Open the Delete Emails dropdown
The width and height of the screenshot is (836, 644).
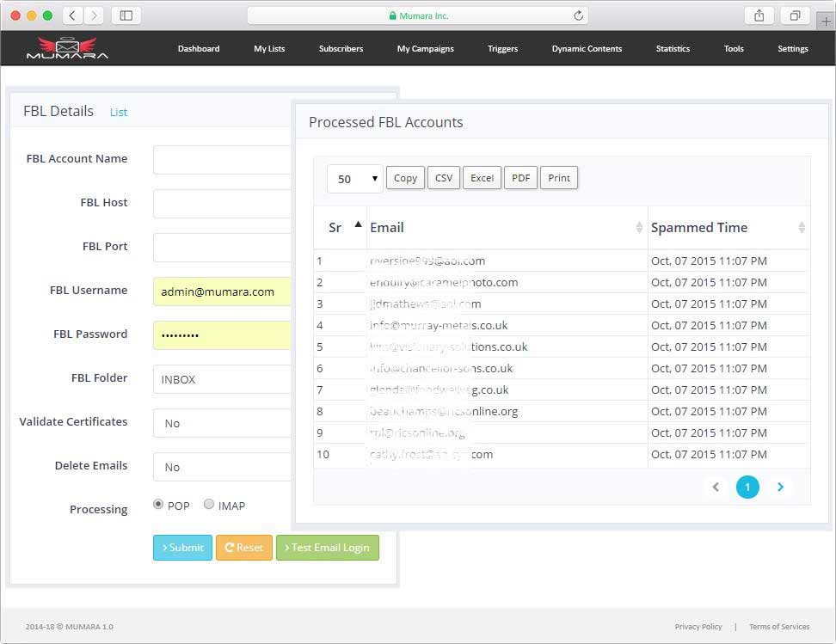220,466
